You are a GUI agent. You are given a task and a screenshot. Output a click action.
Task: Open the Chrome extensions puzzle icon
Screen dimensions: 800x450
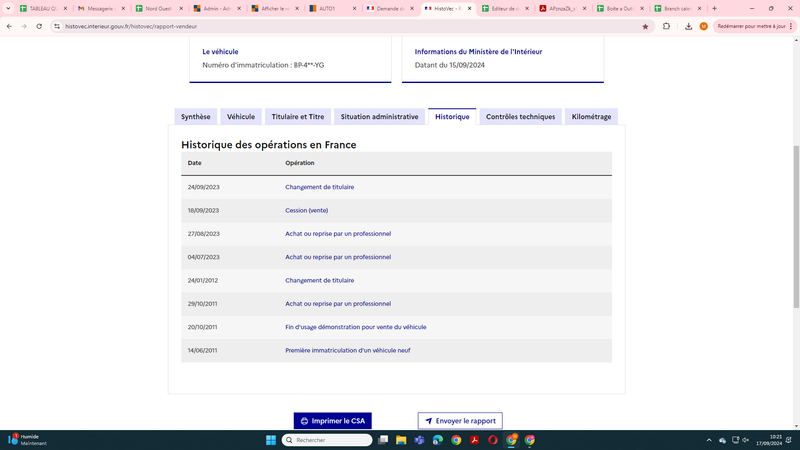[x=666, y=27]
